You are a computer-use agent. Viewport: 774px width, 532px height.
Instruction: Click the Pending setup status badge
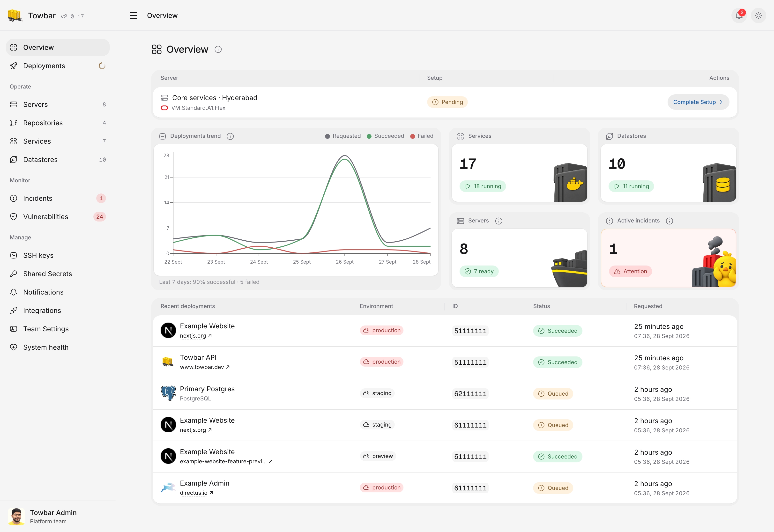(x=447, y=102)
